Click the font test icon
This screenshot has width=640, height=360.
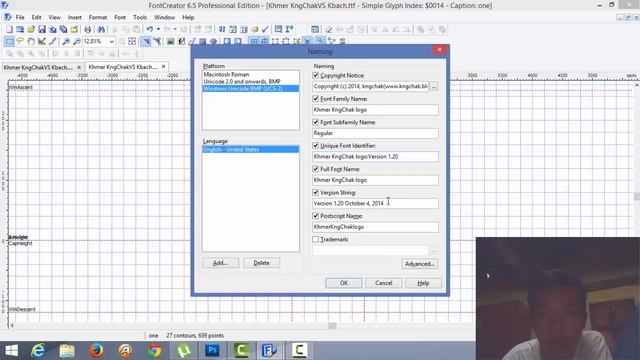(289, 29)
